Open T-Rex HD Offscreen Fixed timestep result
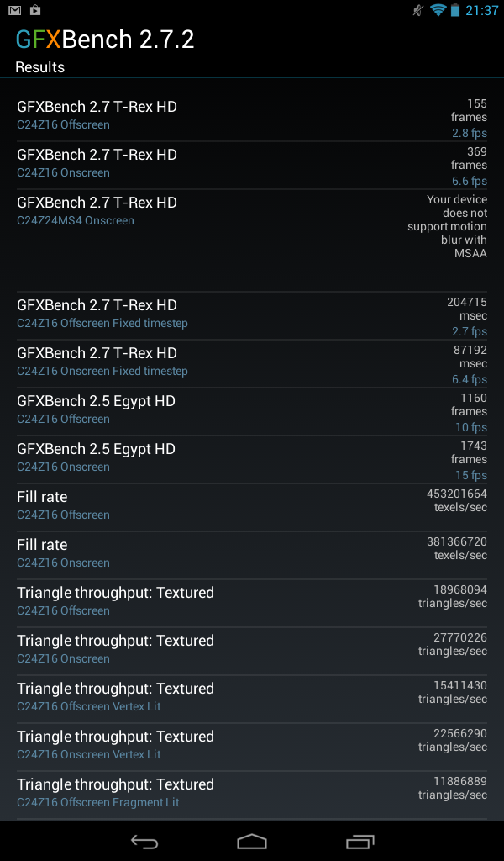Viewport: 504px width, 861px height. click(x=252, y=316)
